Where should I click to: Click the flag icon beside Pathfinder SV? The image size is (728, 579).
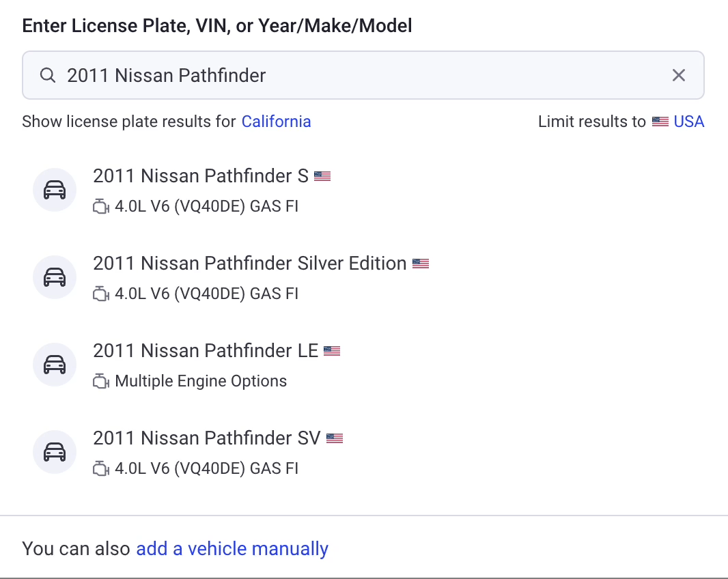[335, 438]
